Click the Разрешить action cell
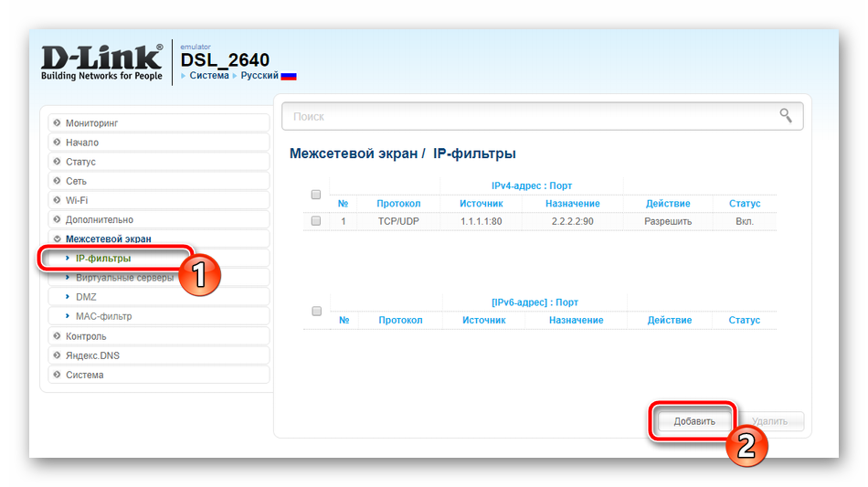Screen dimensions: 868x487 point(668,221)
